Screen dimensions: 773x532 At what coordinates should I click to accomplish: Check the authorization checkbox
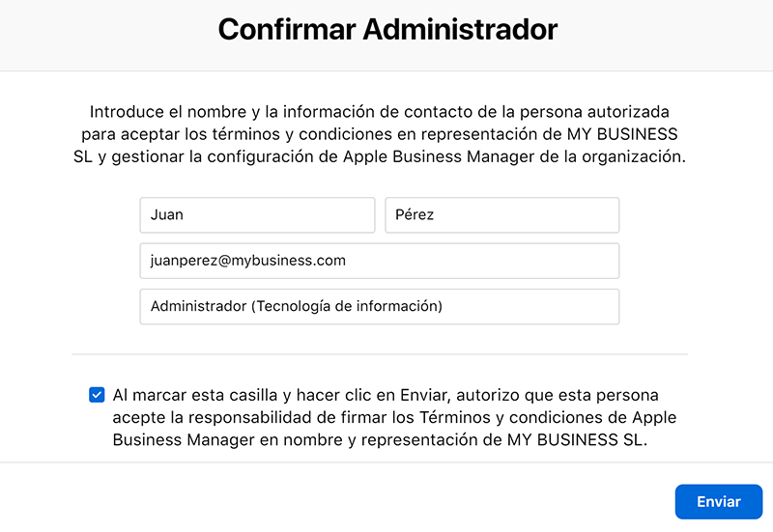click(97, 395)
